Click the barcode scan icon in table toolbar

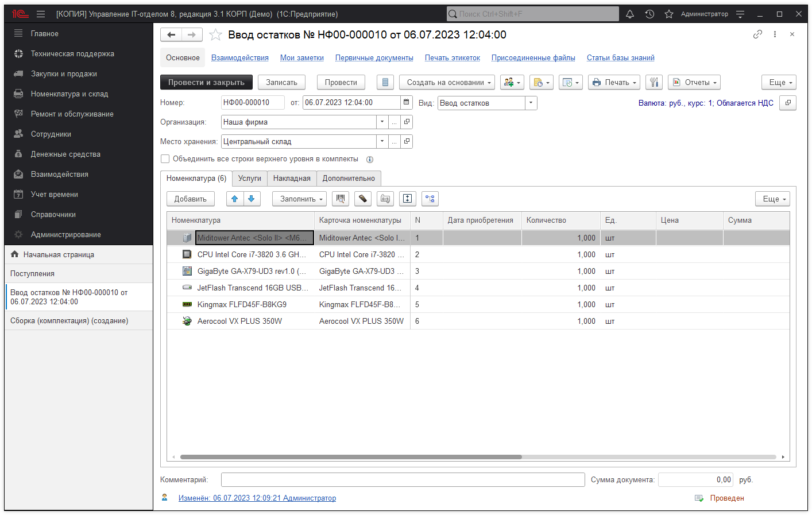(341, 199)
